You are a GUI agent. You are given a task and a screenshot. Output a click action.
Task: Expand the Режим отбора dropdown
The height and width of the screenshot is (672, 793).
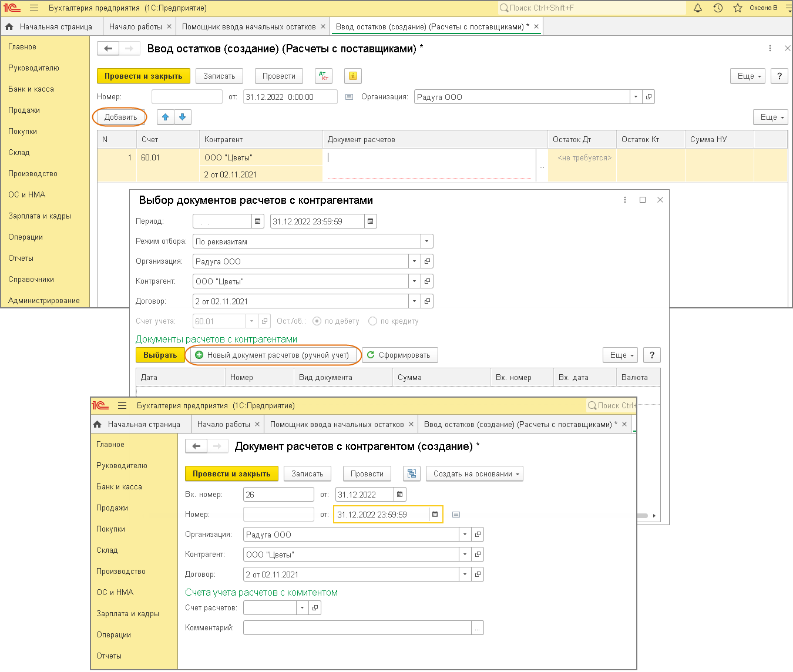click(x=427, y=241)
